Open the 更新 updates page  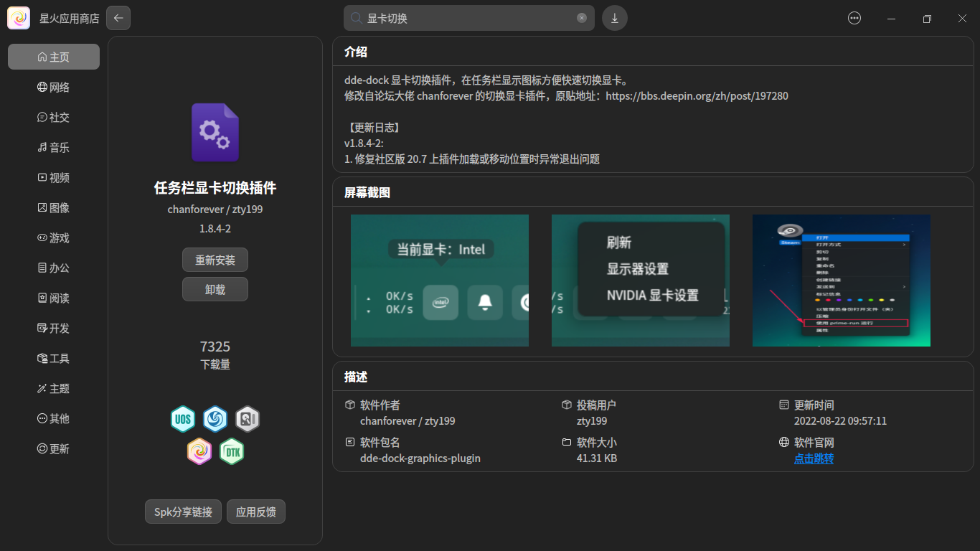click(54, 448)
